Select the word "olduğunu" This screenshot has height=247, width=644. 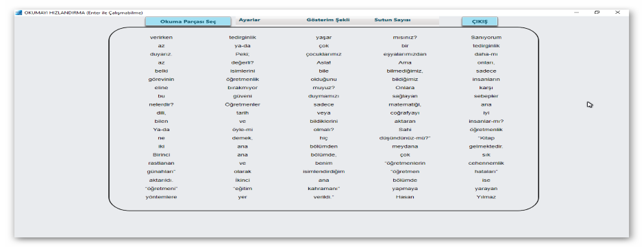tap(323, 80)
